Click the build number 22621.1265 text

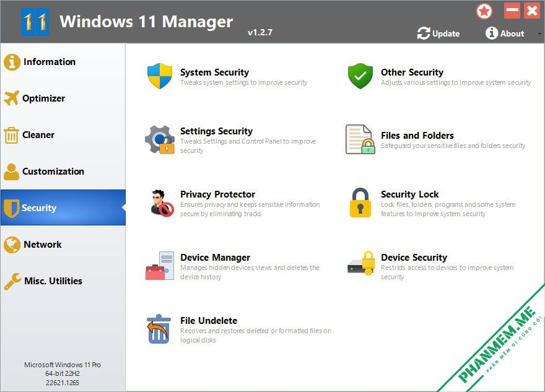[63, 383]
